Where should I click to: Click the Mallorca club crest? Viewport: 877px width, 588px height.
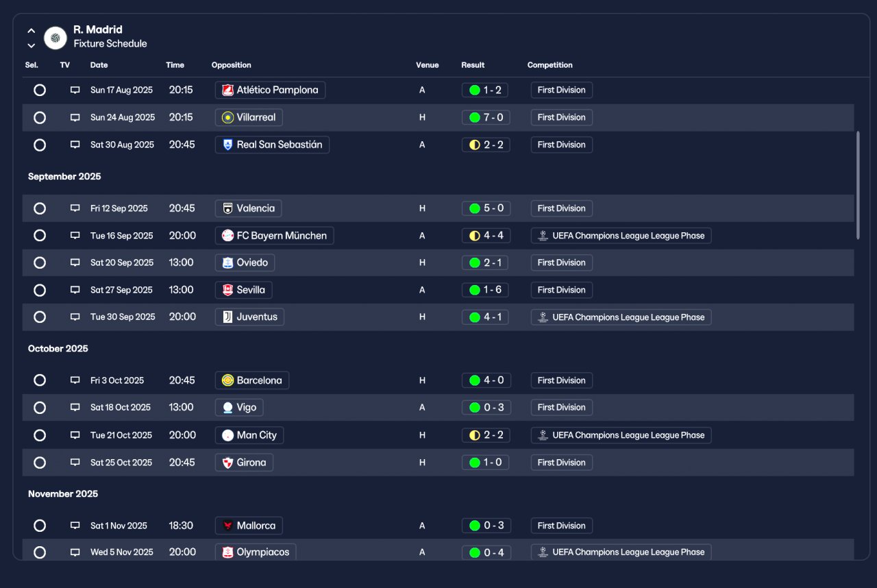click(x=227, y=526)
